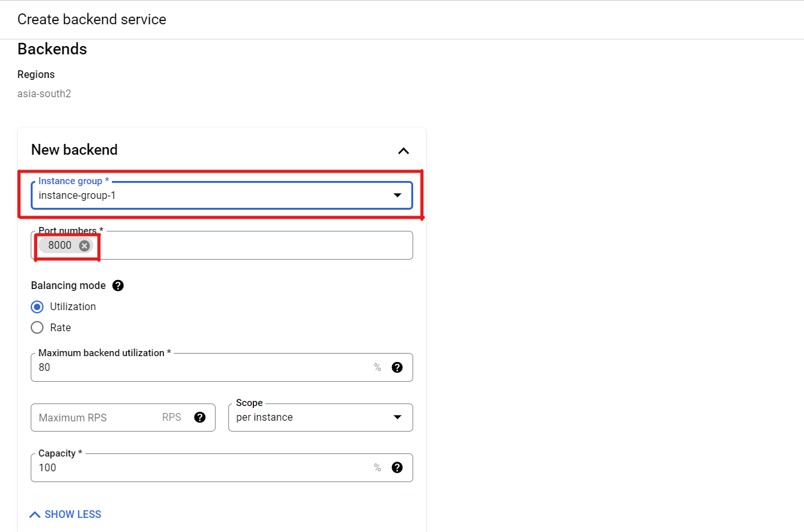Select the 8000 port chip label

(60, 246)
